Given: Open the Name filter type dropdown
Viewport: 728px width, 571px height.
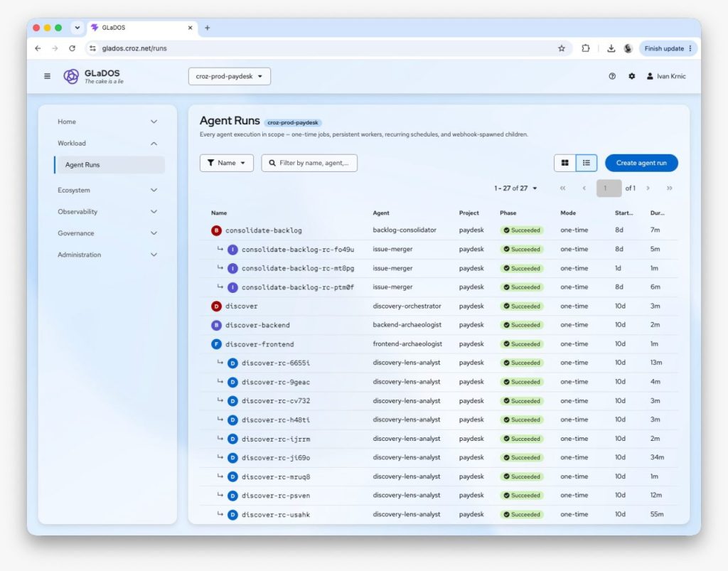Looking at the screenshot, I should [x=227, y=163].
